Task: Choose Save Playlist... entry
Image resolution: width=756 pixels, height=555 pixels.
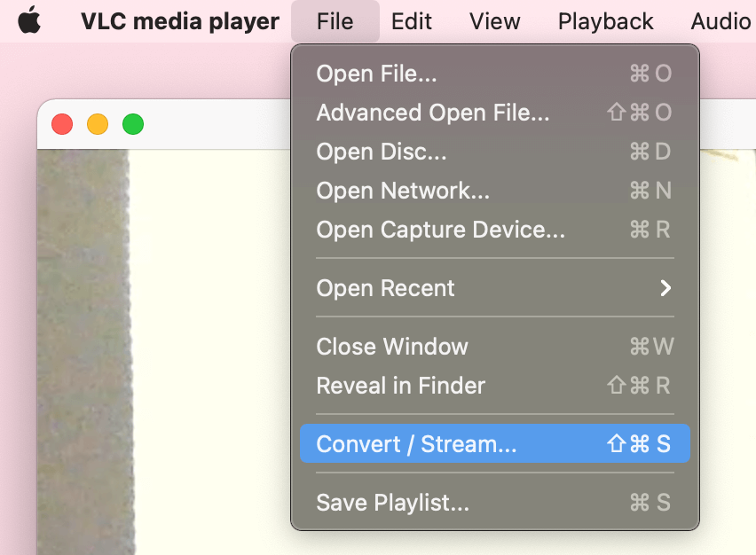Action: 392,503
